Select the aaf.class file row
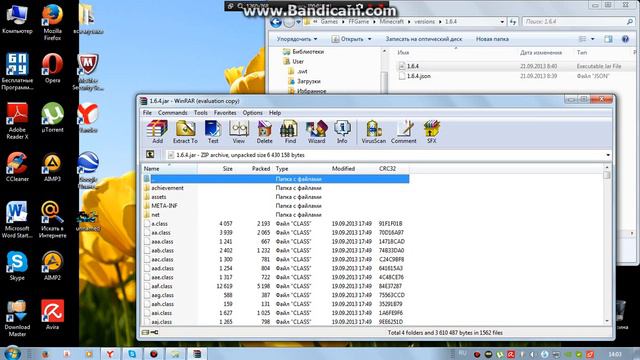This screenshot has height=360, width=640. tap(276, 286)
